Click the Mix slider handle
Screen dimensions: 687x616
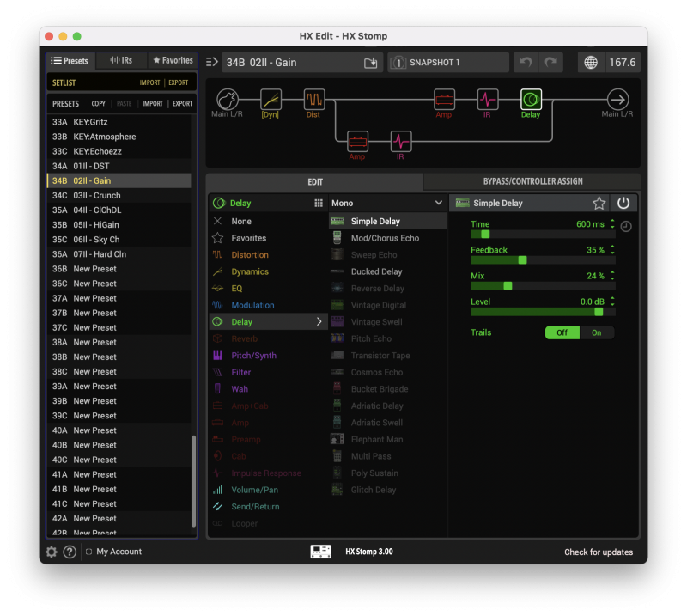pyautogui.click(x=508, y=286)
